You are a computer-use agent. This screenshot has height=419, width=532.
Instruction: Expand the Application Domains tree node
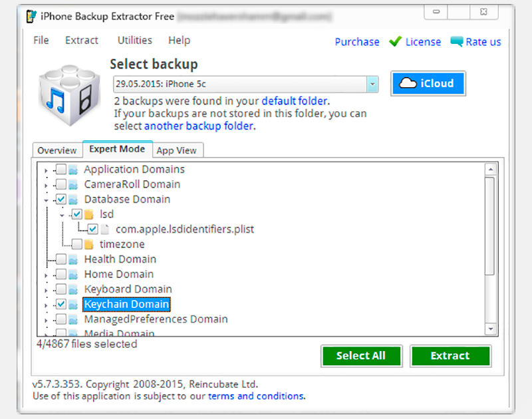point(46,170)
